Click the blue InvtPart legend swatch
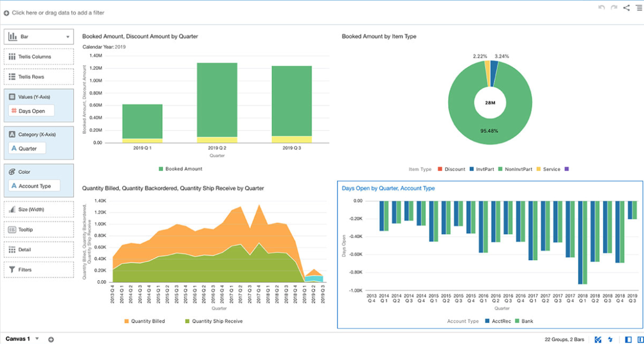The image size is (644, 344). point(472,169)
